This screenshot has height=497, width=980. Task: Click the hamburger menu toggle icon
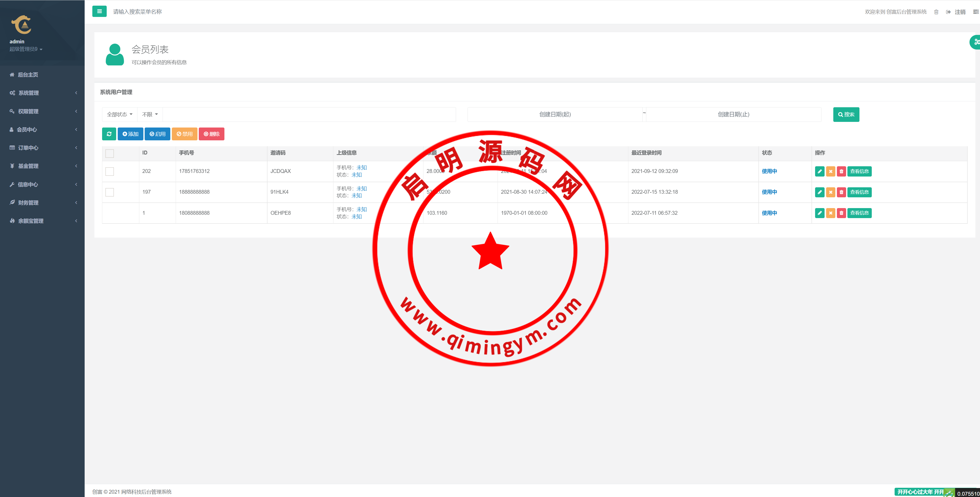99,11
